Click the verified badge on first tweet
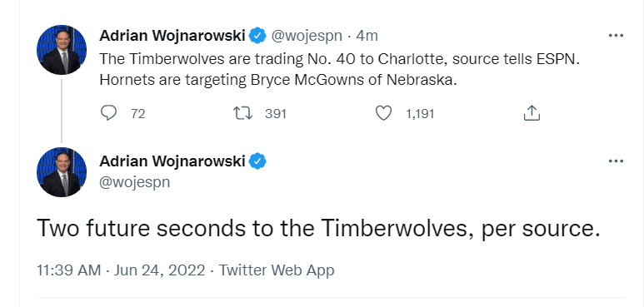Screen dimensions: 644x307 tap(257, 36)
